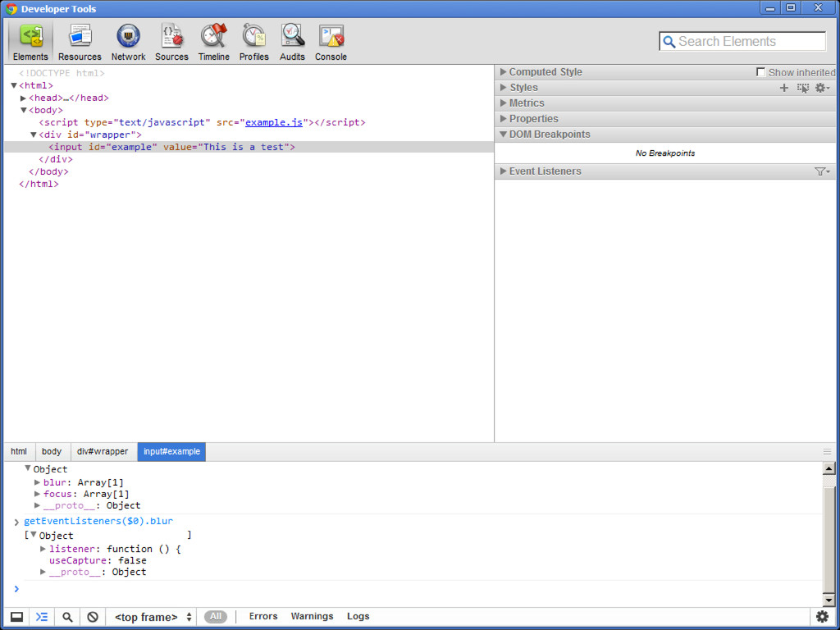Filter console to Logs
This screenshot has height=630, width=840.
click(x=358, y=617)
